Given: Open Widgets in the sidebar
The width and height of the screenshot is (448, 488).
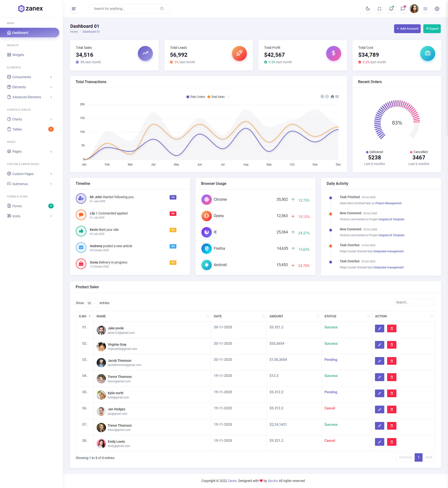Looking at the screenshot, I should coord(18,55).
